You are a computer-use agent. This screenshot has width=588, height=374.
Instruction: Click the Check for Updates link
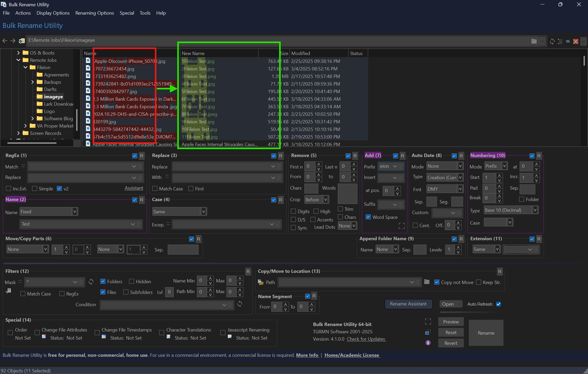pos(366,339)
